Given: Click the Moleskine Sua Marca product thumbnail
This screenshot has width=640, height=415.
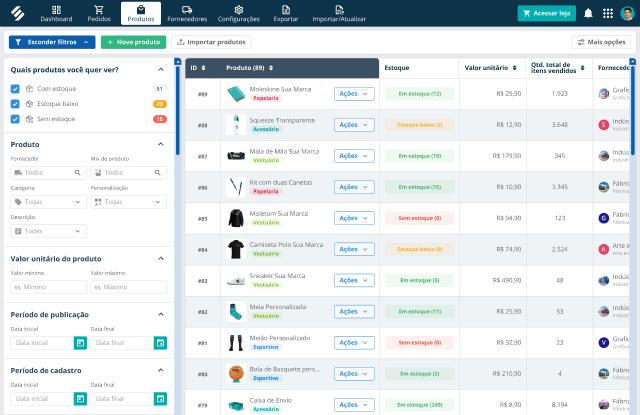Looking at the screenshot, I should 236,94.
